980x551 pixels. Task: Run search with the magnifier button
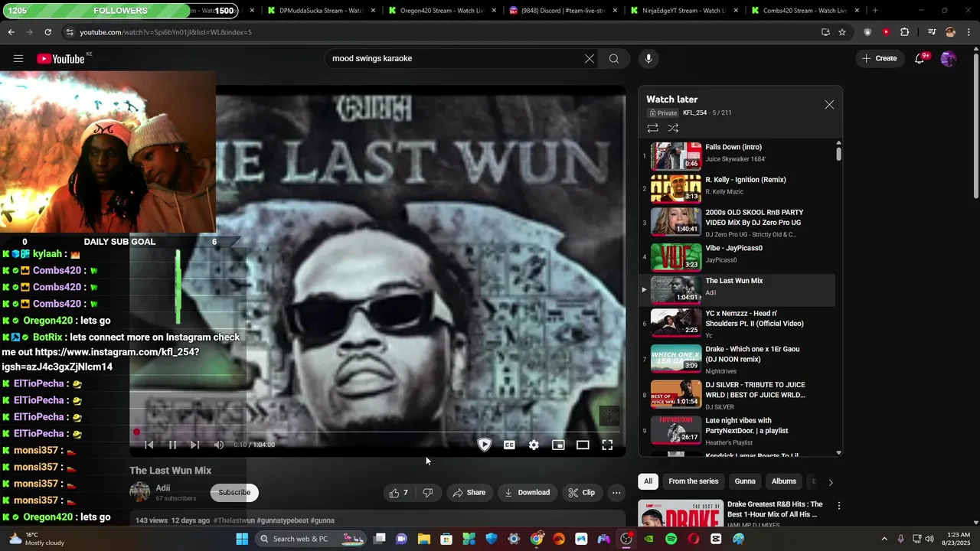coord(614,59)
